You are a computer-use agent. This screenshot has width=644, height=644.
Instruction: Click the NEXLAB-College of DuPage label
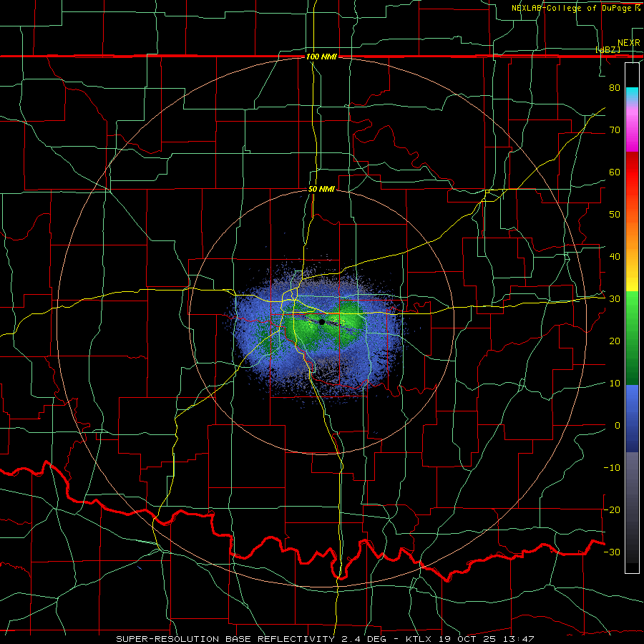(x=575, y=8)
